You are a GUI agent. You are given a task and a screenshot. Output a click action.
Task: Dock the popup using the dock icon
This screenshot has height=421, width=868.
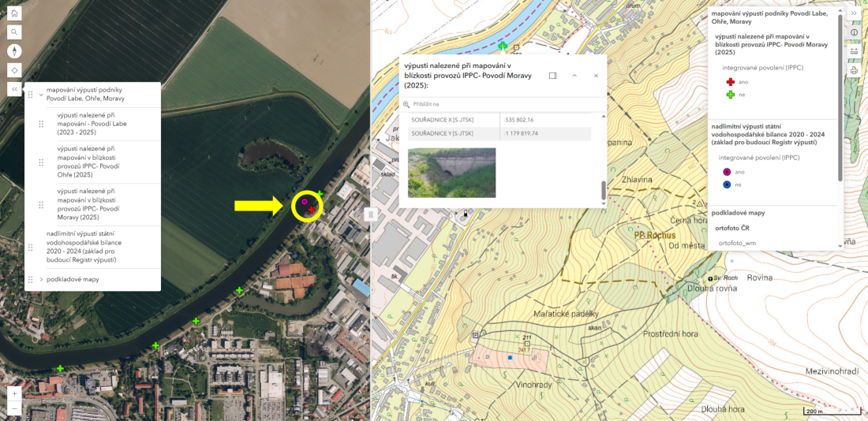click(552, 76)
